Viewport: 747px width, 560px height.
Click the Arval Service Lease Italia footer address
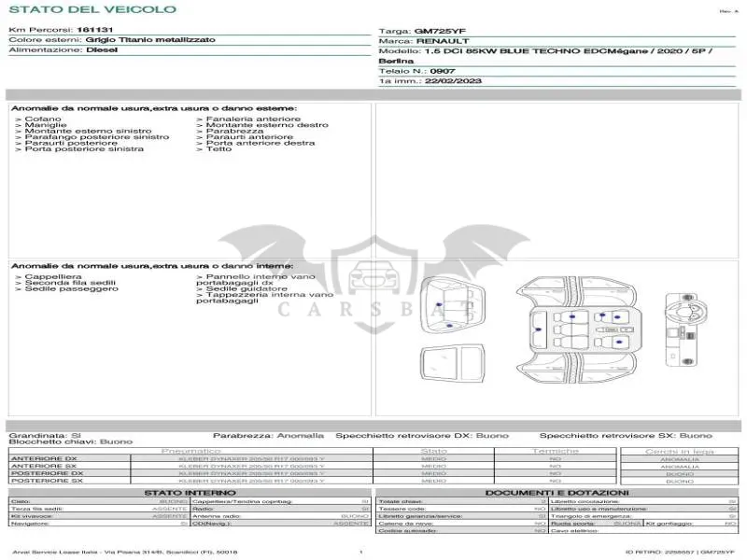point(125,553)
